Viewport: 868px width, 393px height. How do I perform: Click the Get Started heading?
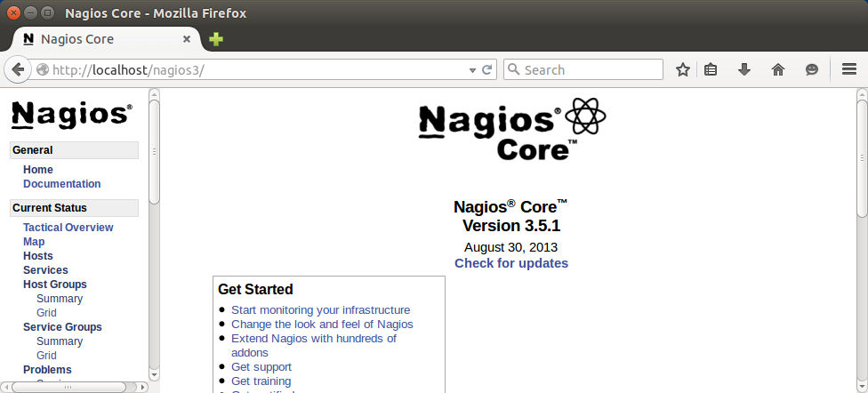pos(255,290)
